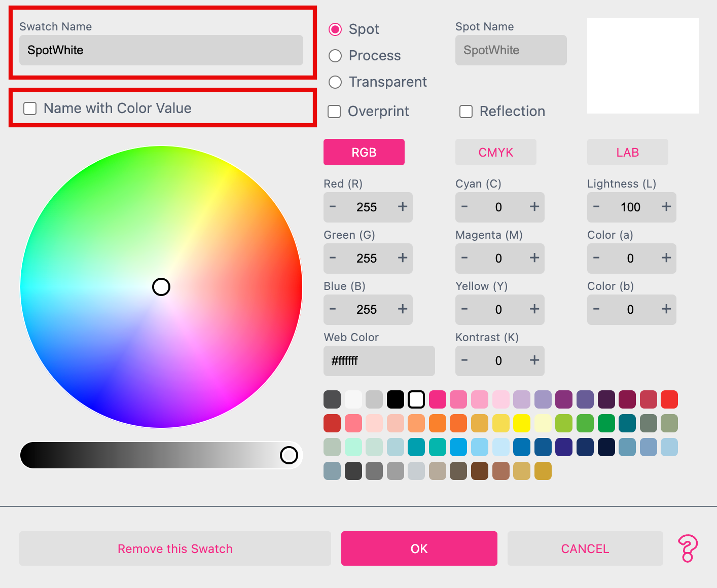
Task: Click plus on Cyan (C) stepper
Action: [534, 207]
